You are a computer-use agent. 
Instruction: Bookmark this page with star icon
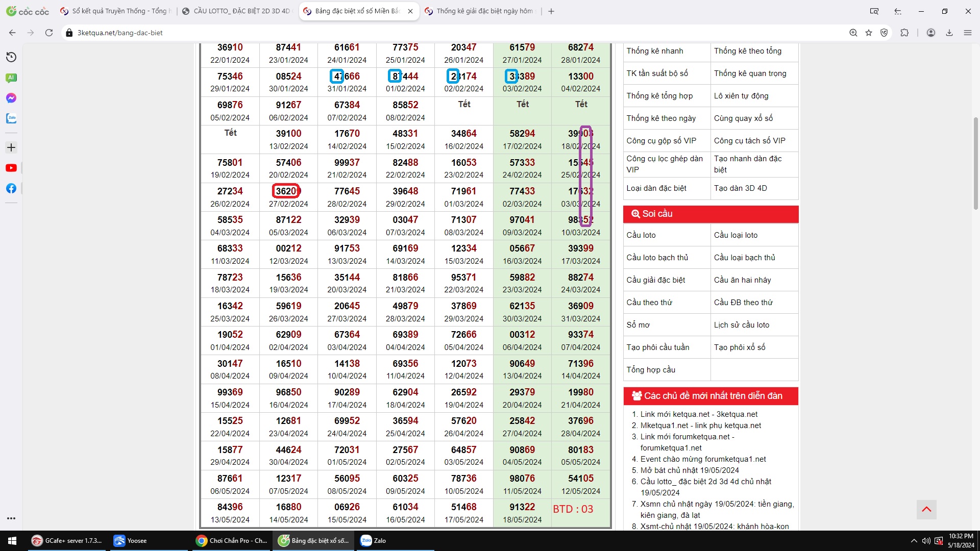pyautogui.click(x=869, y=33)
